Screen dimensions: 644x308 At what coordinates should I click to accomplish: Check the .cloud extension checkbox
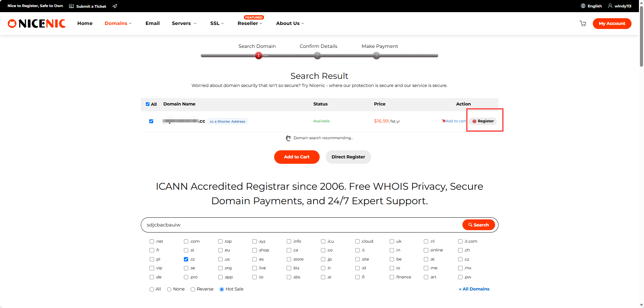pyautogui.click(x=357, y=241)
